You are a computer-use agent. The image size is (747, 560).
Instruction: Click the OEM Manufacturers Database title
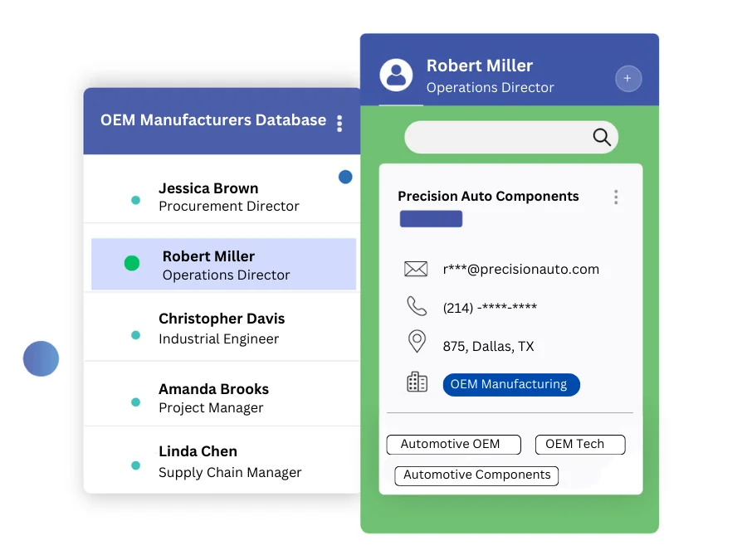pos(213,120)
